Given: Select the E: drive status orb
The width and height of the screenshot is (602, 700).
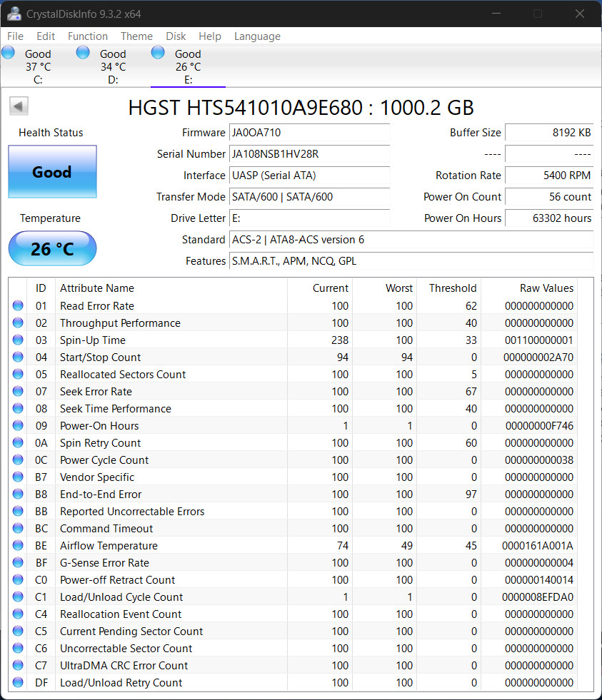Looking at the screenshot, I should (158, 52).
